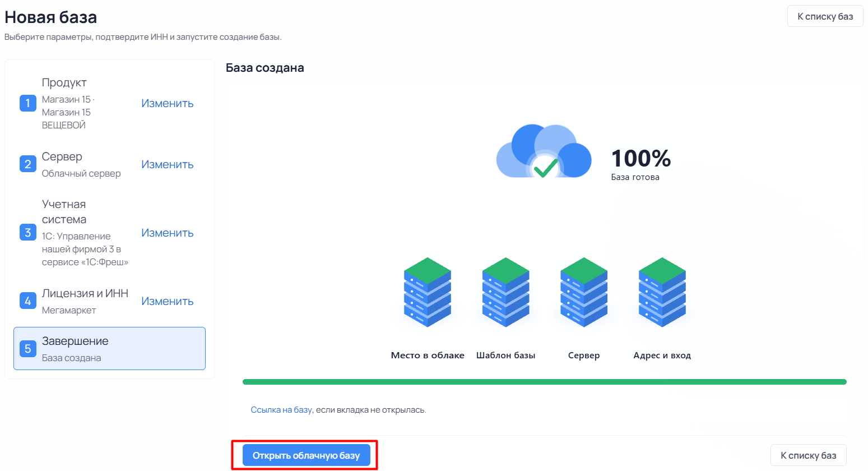Screen dimensions: 868x471
Task: Select the Завершение step in the wizard
Action: coord(109,349)
